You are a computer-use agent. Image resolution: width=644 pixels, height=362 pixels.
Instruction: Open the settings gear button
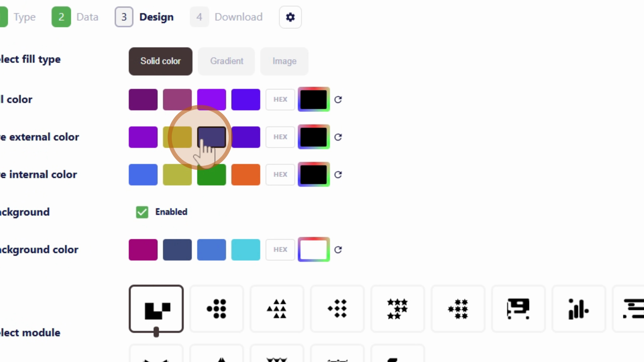click(x=290, y=17)
